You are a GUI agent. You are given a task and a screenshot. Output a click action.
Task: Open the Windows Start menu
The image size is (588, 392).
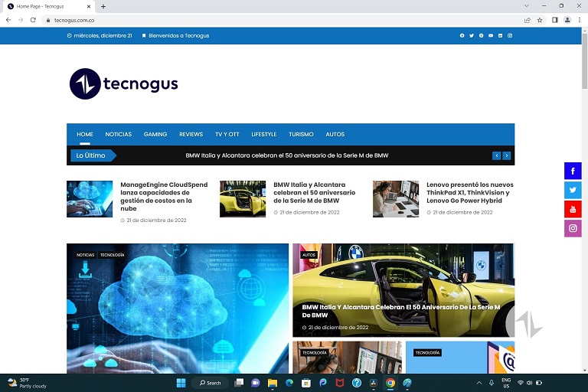coord(181,383)
